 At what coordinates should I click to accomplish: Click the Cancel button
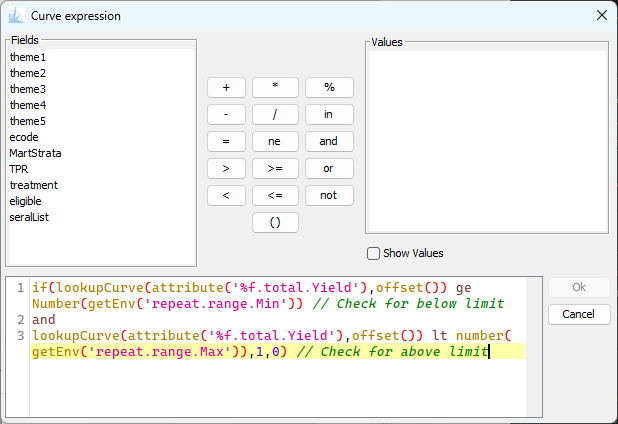click(x=579, y=314)
